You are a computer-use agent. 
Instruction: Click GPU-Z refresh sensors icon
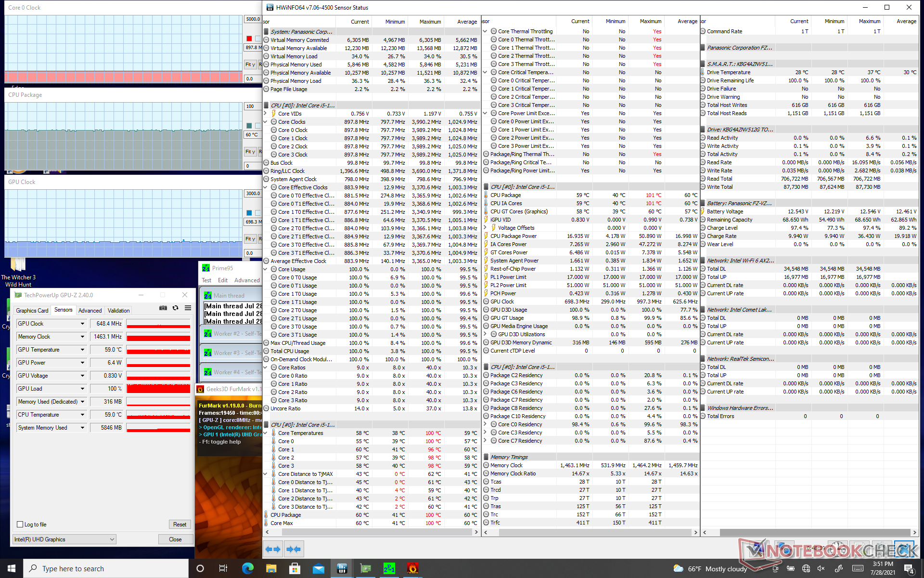(176, 308)
